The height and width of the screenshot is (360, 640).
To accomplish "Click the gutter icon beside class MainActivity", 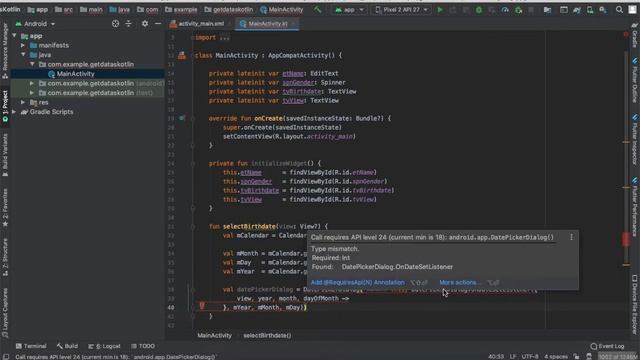I will pos(182,55).
